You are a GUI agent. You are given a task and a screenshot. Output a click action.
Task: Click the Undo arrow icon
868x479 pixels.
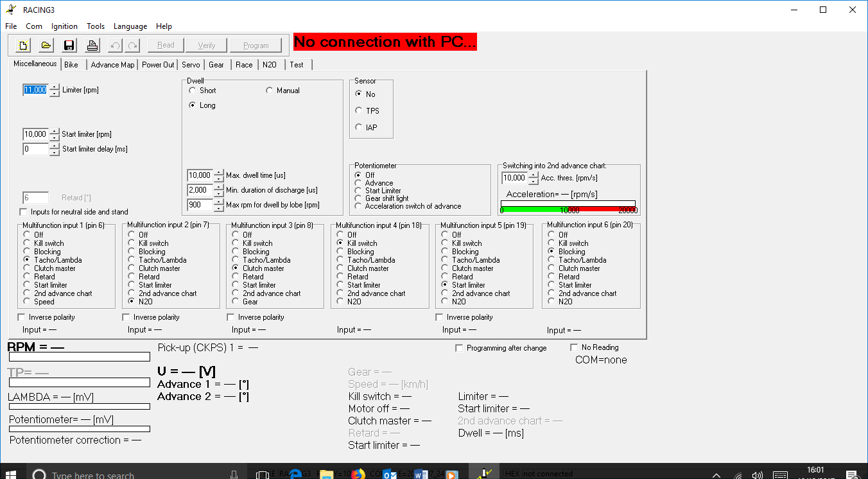[115, 46]
